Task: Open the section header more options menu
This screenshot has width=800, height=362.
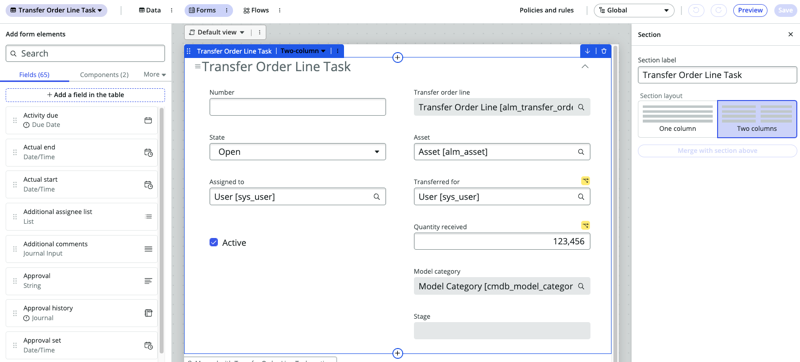Action: point(337,51)
